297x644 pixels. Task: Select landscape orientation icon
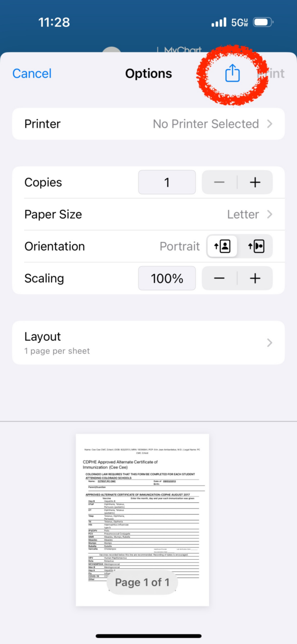click(256, 246)
